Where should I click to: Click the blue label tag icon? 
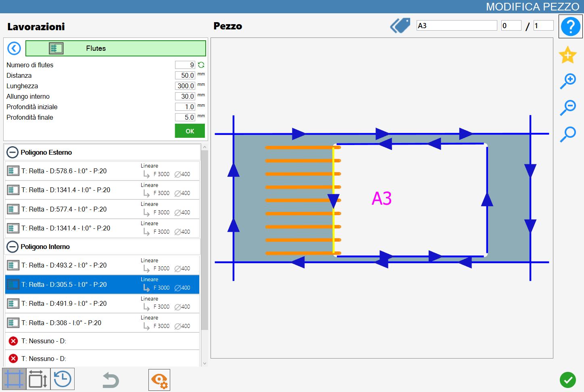400,26
